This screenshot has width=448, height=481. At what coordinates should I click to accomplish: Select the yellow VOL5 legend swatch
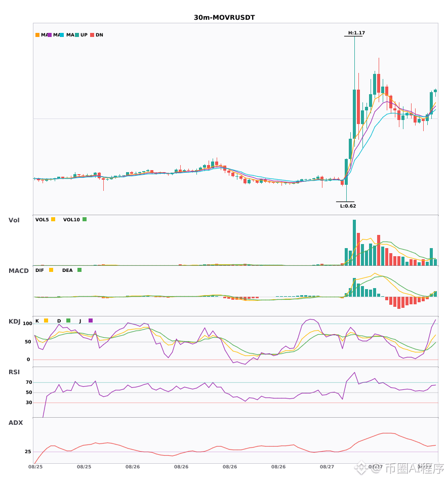(53, 219)
